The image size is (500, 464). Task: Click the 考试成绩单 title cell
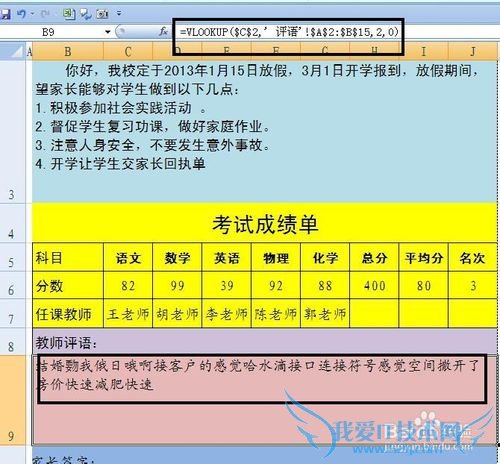coord(265,223)
